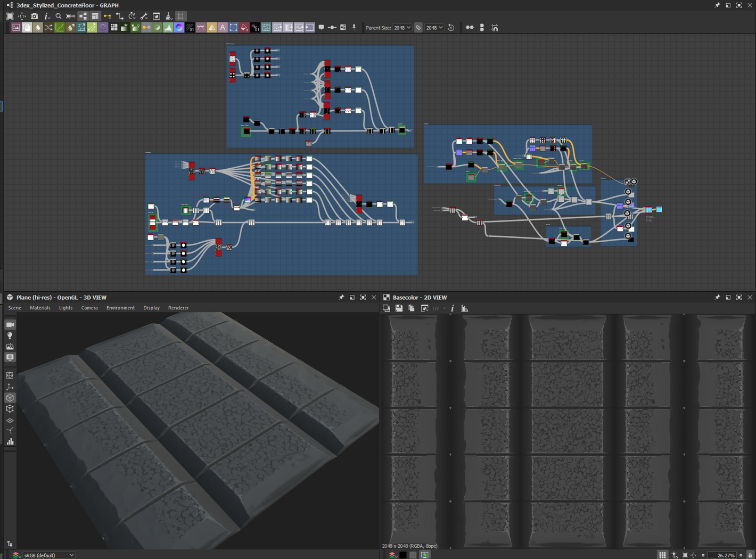Open the Scene menu in 3D View

(15, 308)
